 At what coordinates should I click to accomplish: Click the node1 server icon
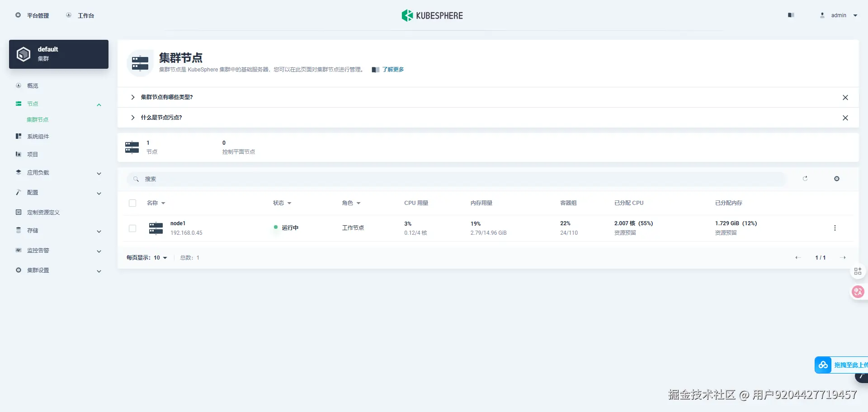click(156, 228)
